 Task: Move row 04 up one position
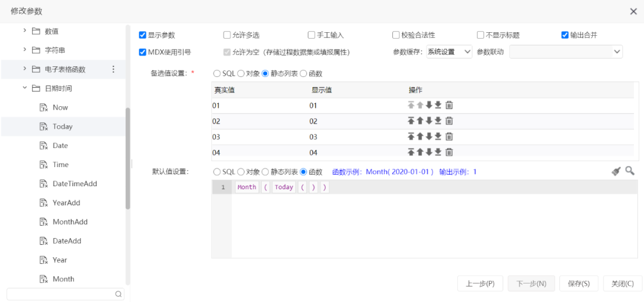[x=420, y=152]
